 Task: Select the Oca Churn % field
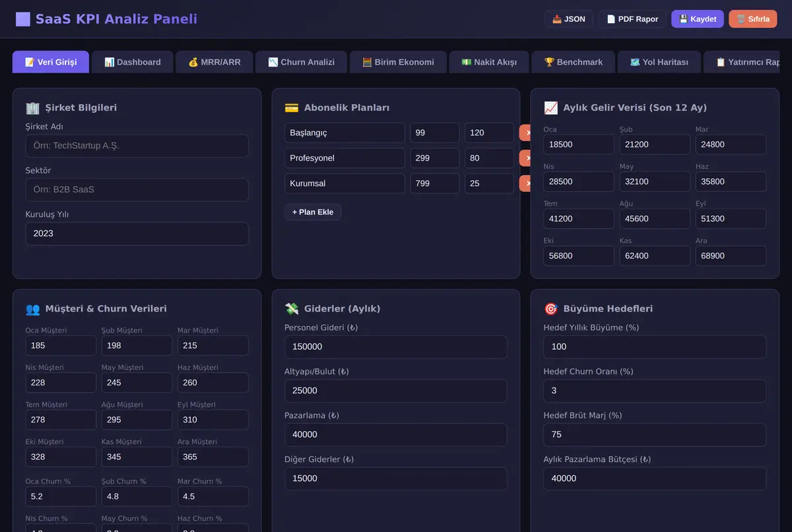(x=61, y=496)
